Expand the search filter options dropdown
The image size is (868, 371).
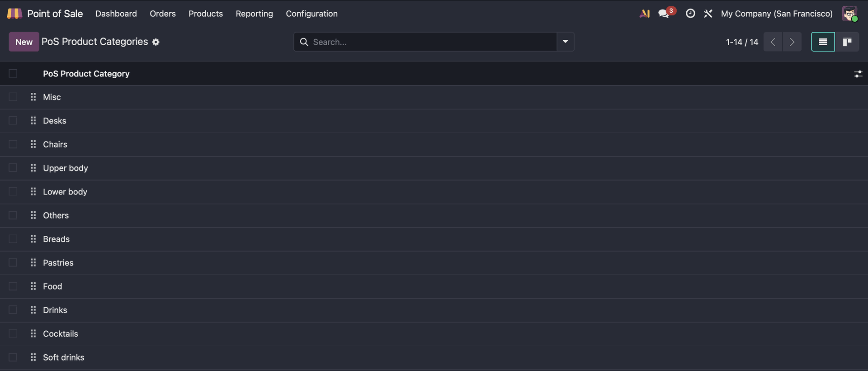565,42
